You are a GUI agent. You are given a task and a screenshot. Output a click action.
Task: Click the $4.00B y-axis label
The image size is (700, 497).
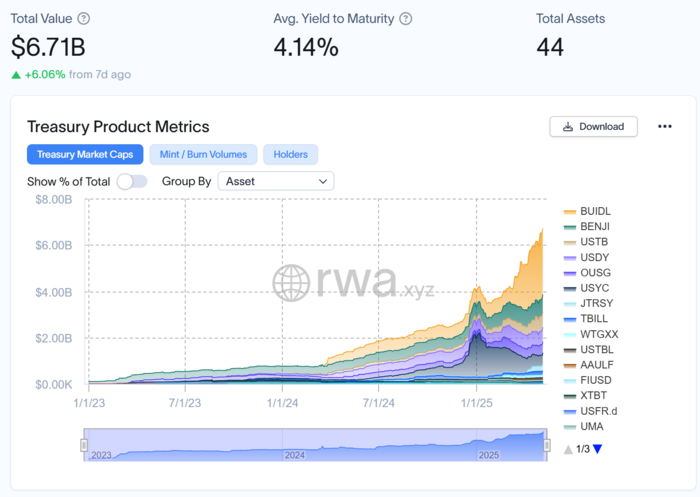[54, 292]
